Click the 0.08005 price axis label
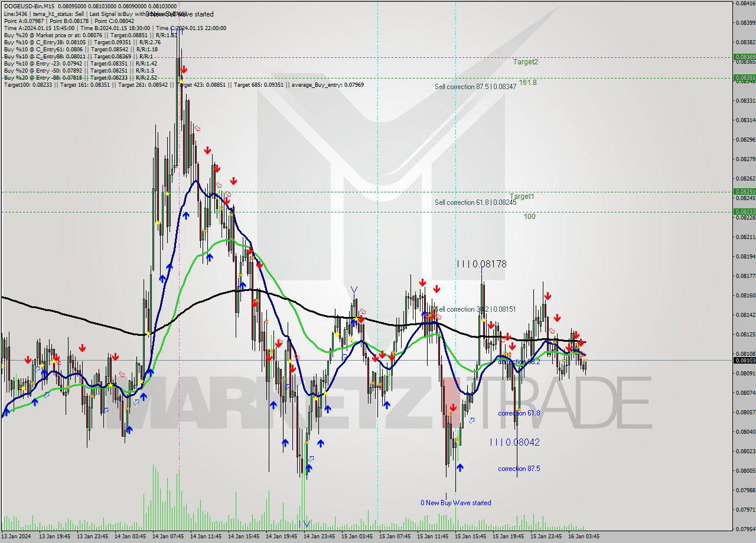This screenshot has height=543, width=756. [745, 471]
